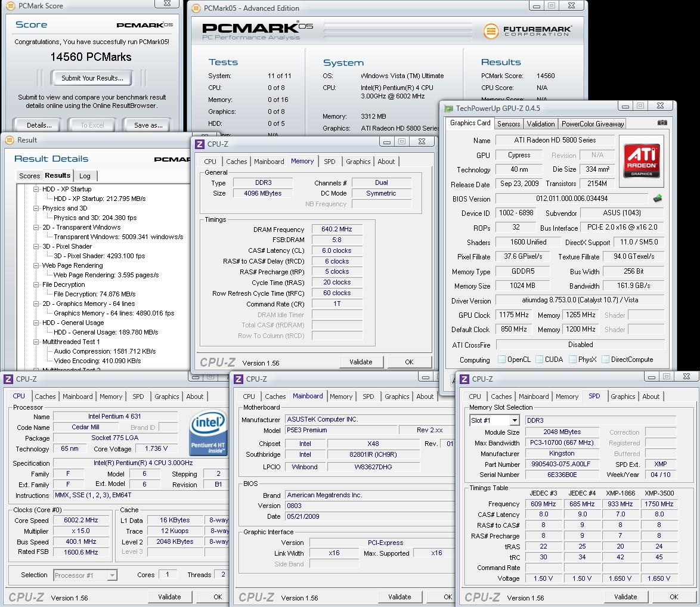Enable the DirectCompute checkbox in GPU-Z
This screenshot has width=700, height=607.
(x=605, y=360)
